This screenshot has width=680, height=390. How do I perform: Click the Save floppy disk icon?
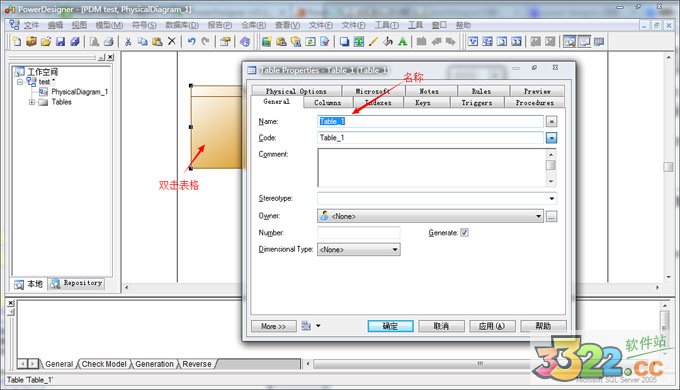pyautogui.click(x=60, y=42)
